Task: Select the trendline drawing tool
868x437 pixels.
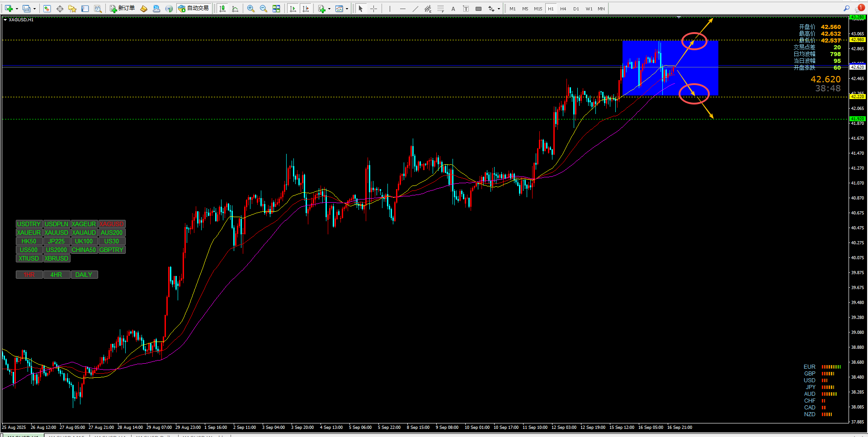Action: [x=415, y=9]
